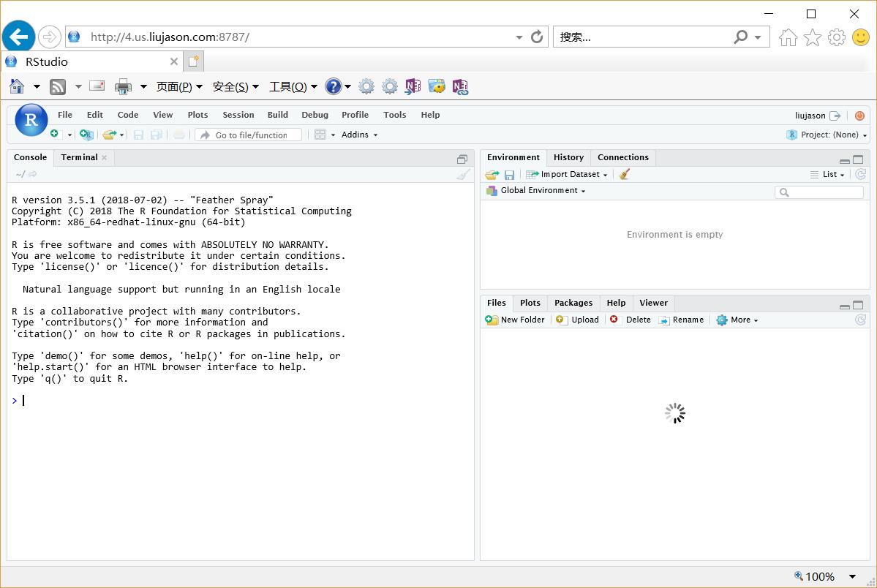This screenshot has height=588, width=877.
Task: Click the Upload button
Action: click(x=577, y=320)
